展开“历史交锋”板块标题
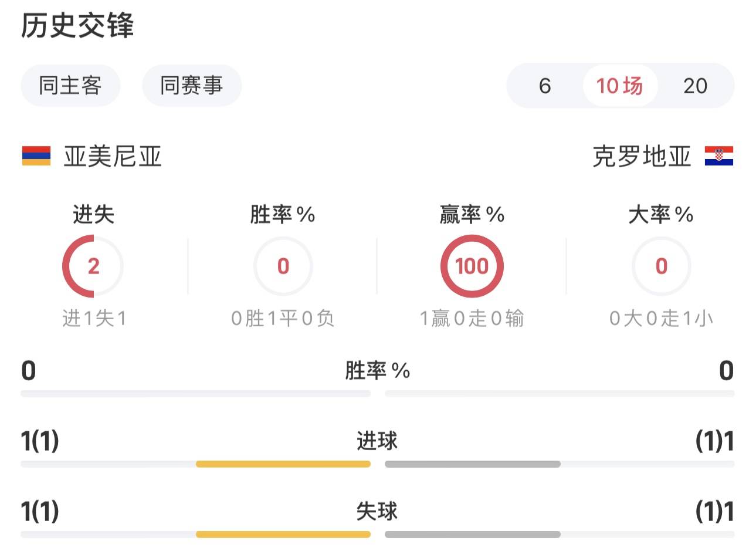Screen dimensions: 756x551 tap(77, 26)
